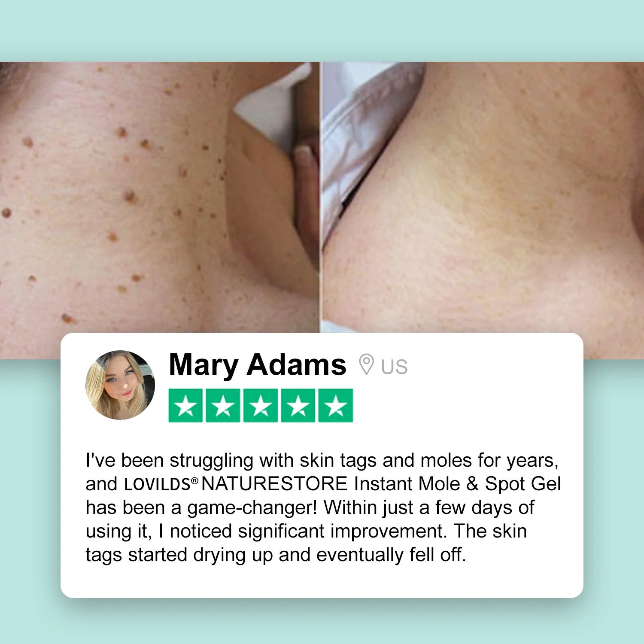
Task: Click NATURESTORE in the review text
Action: [274, 484]
